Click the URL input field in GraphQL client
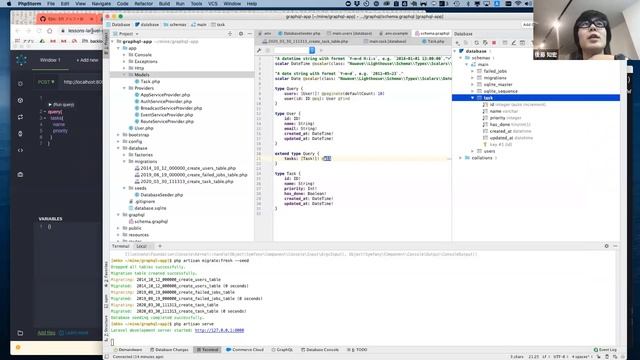 82,82
